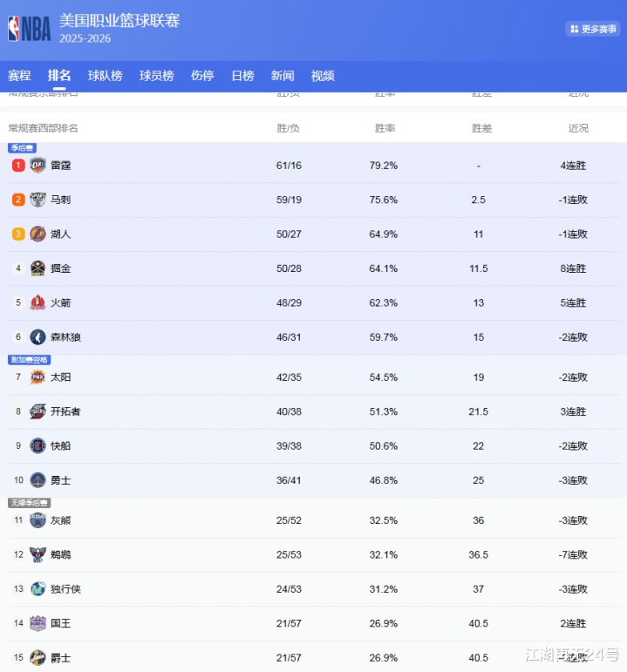The width and height of the screenshot is (627, 672).
Task: Open the 更多赛事 button
Action: pyautogui.click(x=593, y=29)
